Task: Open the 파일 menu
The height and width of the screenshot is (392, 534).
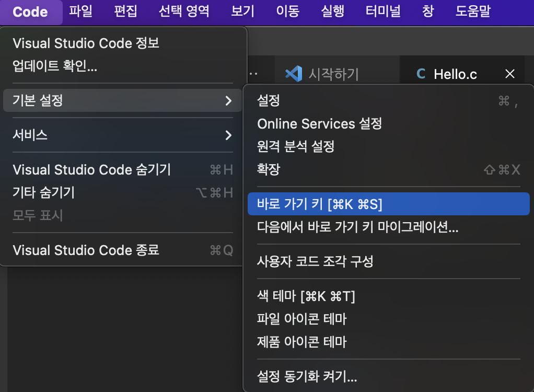Action: click(x=80, y=11)
